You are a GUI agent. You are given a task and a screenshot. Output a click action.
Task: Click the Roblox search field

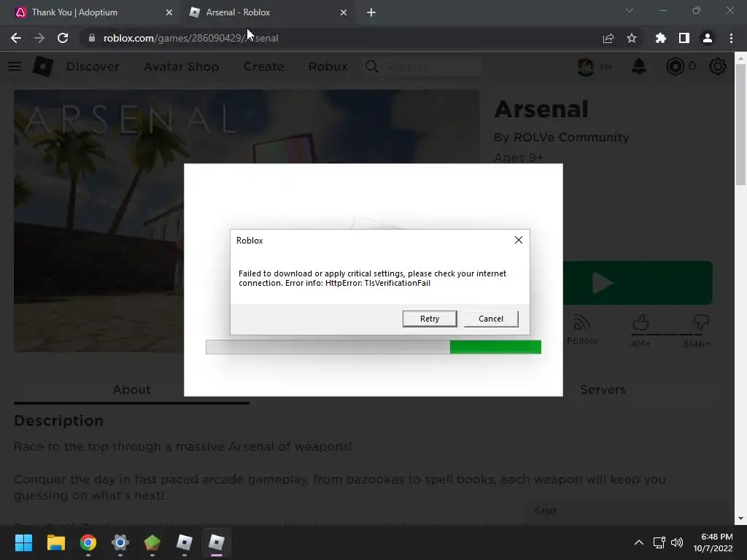click(423, 66)
